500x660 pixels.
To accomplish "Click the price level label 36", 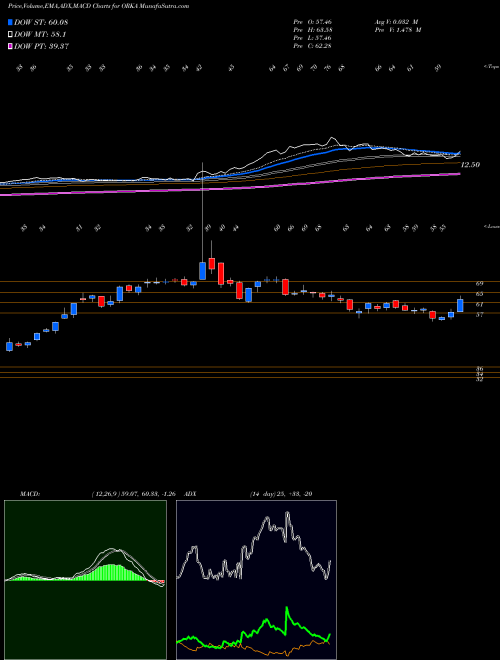I will coord(479,369).
